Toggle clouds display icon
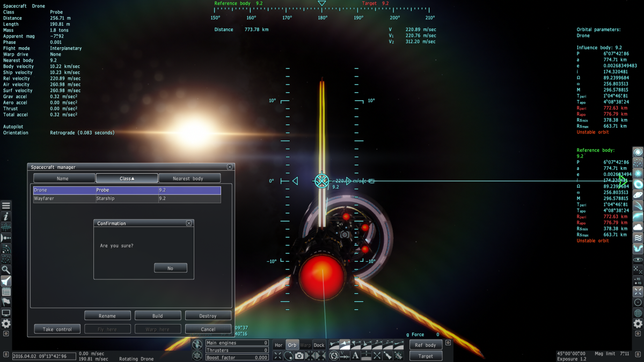This screenshot has height=362, width=644. (x=638, y=227)
